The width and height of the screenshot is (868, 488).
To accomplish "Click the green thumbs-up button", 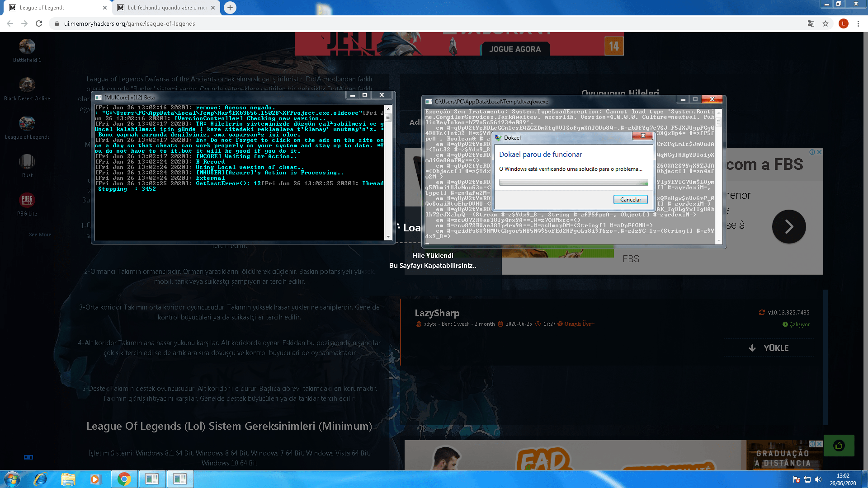I will pos(839,446).
